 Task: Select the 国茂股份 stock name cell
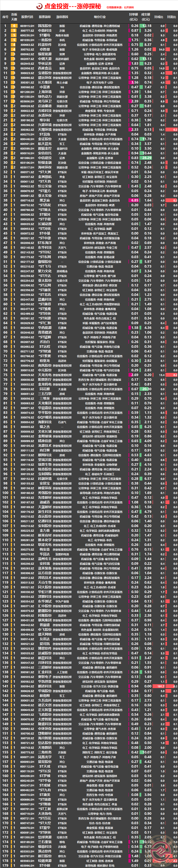tap(45, 26)
